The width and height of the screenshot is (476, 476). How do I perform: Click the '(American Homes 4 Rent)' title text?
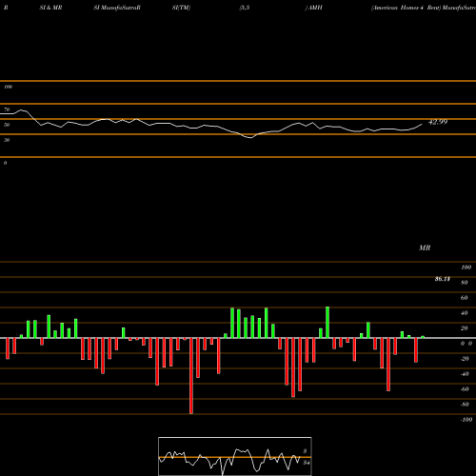[407, 8]
